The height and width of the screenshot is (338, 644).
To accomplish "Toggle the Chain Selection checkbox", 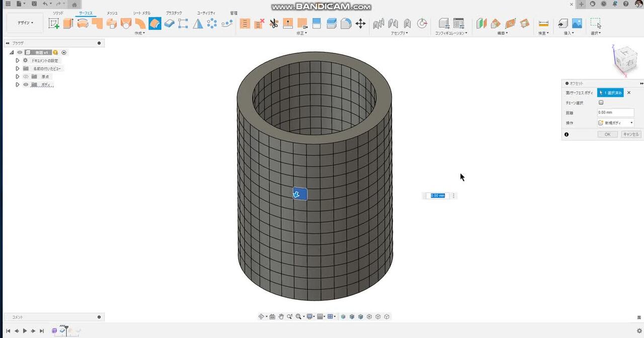I will click(601, 103).
